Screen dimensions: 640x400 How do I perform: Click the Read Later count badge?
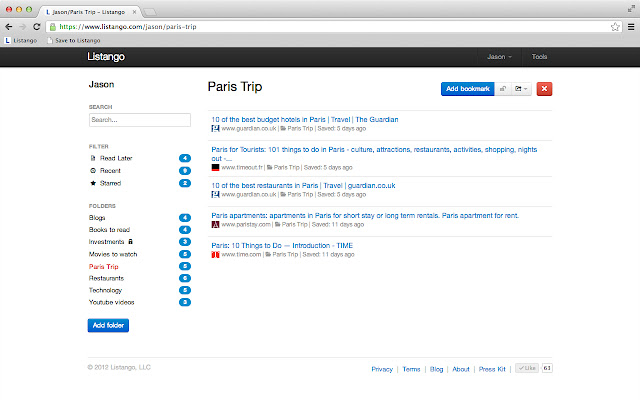[185, 158]
